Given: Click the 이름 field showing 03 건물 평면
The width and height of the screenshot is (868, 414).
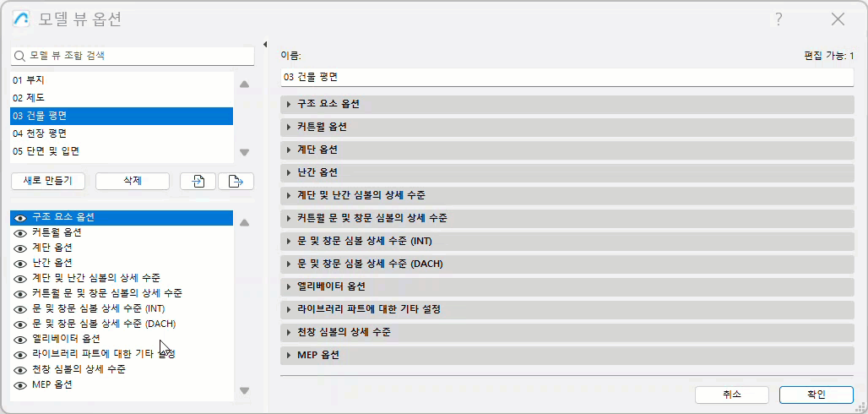Looking at the screenshot, I should point(567,77).
